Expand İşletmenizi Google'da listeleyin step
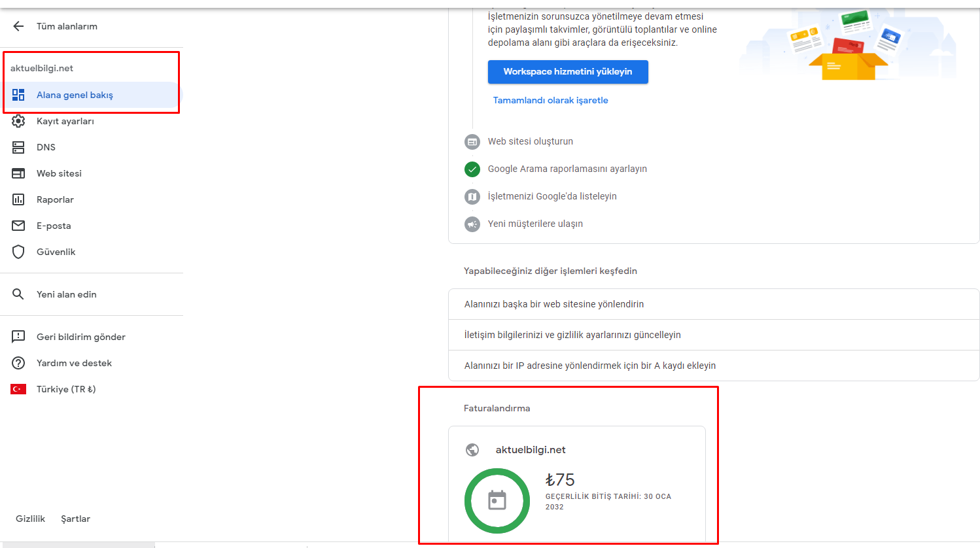 click(x=552, y=196)
